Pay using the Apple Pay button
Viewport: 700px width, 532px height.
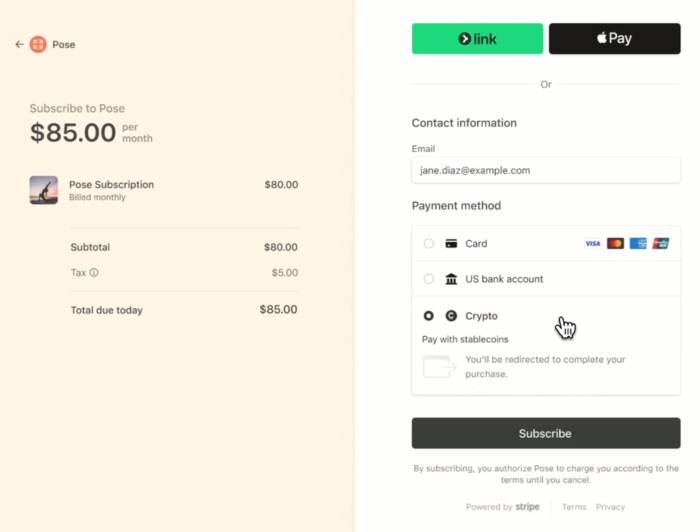(x=614, y=39)
